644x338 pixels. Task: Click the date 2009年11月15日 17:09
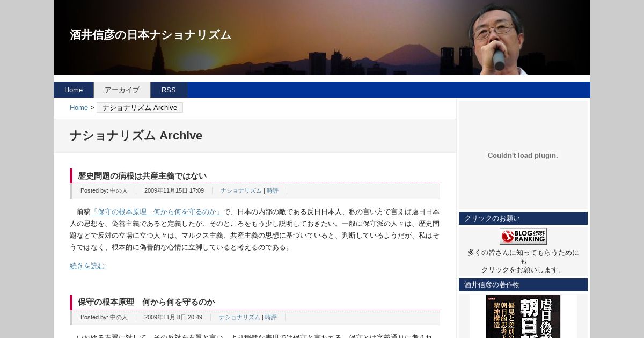174,190
